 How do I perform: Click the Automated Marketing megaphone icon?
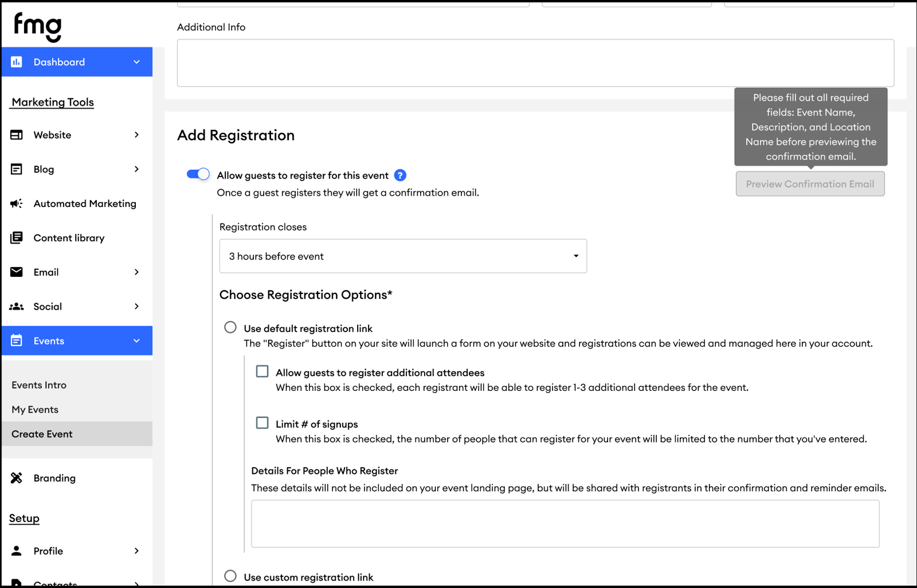pyautogui.click(x=17, y=203)
